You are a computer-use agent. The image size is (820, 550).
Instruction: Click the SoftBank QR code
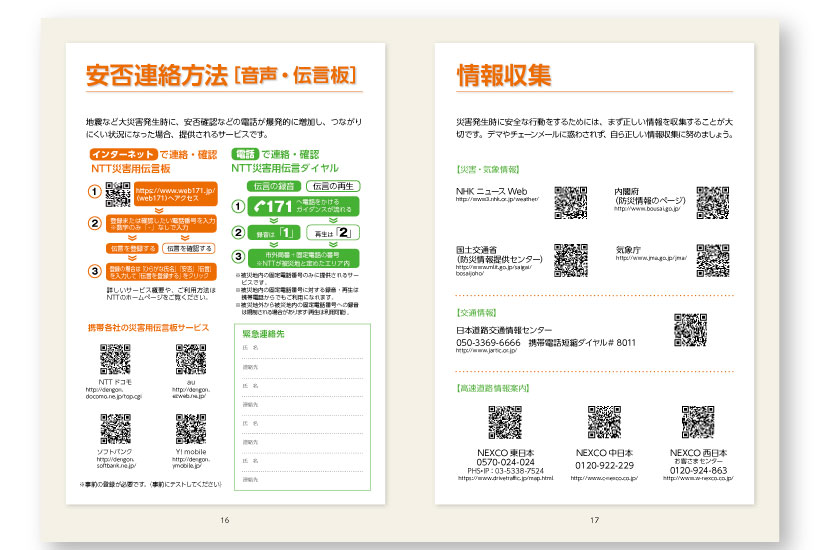tap(115, 429)
